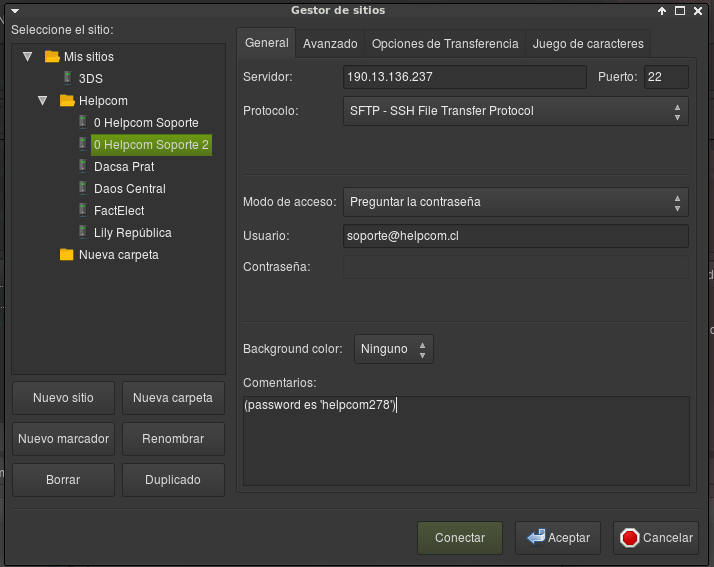Switch to the Avanzado tab
The width and height of the screenshot is (714, 567).
point(330,44)
